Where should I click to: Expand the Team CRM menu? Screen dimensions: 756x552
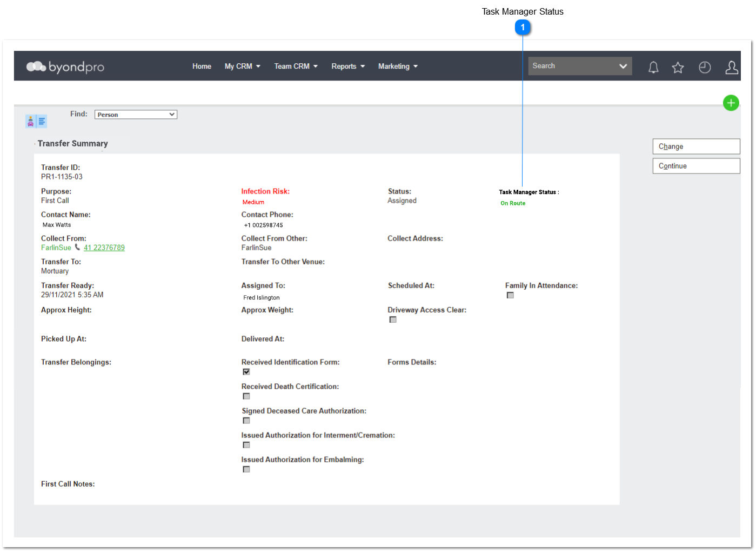point(296,66)
